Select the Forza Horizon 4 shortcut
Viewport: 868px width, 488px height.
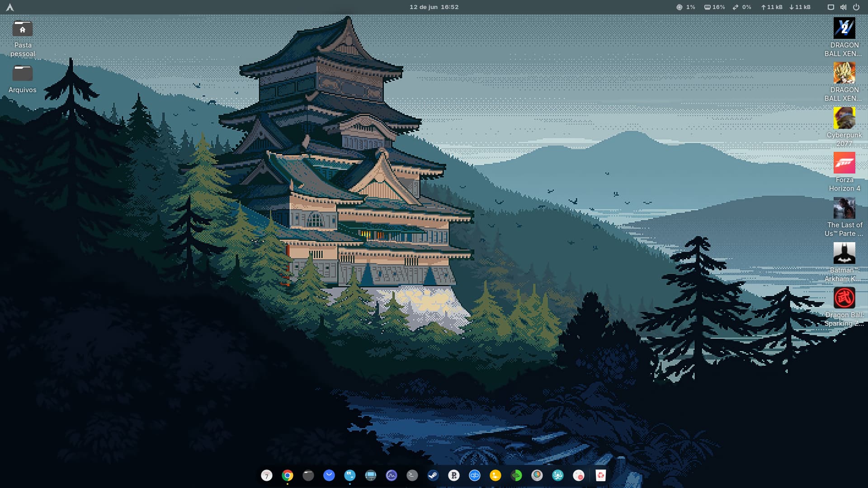click(x=844, y=163)
